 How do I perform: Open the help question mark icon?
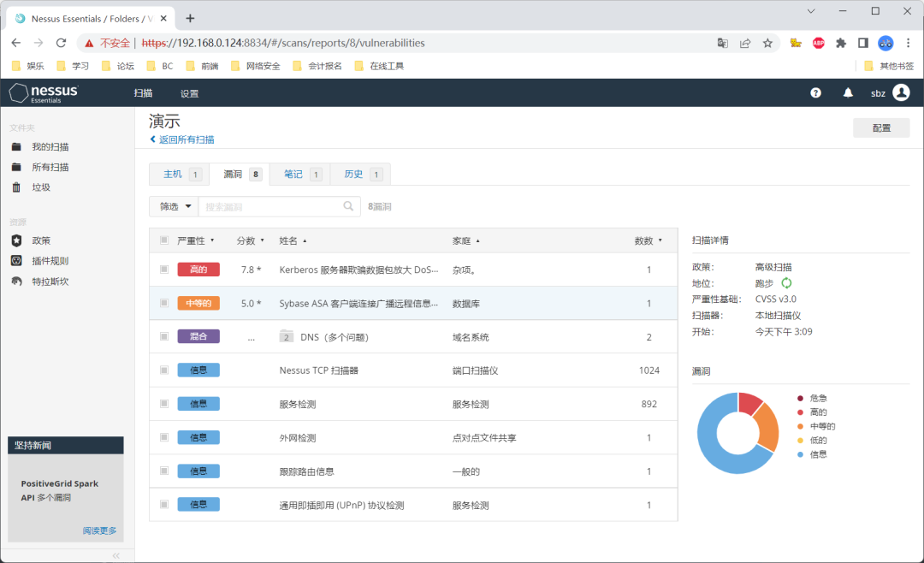815,93
